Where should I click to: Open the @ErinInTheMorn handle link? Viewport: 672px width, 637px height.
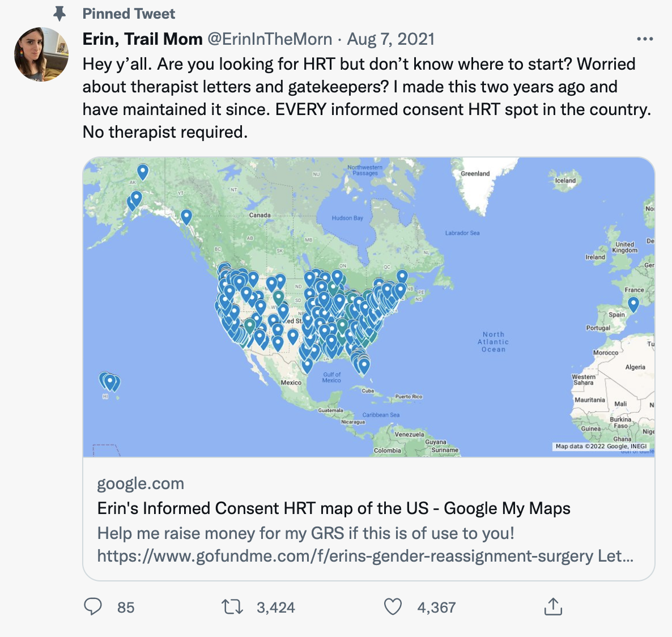[x=270, y=39]
